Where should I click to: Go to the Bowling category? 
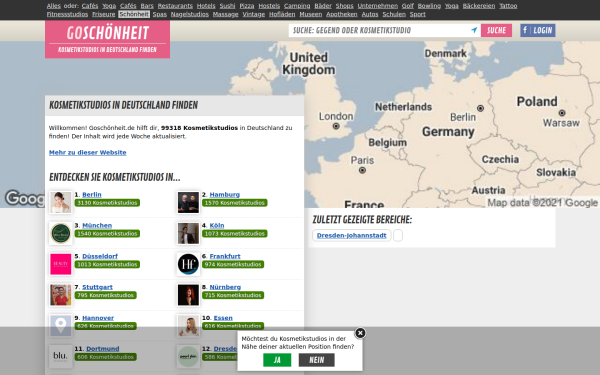(x=429, y=6)
